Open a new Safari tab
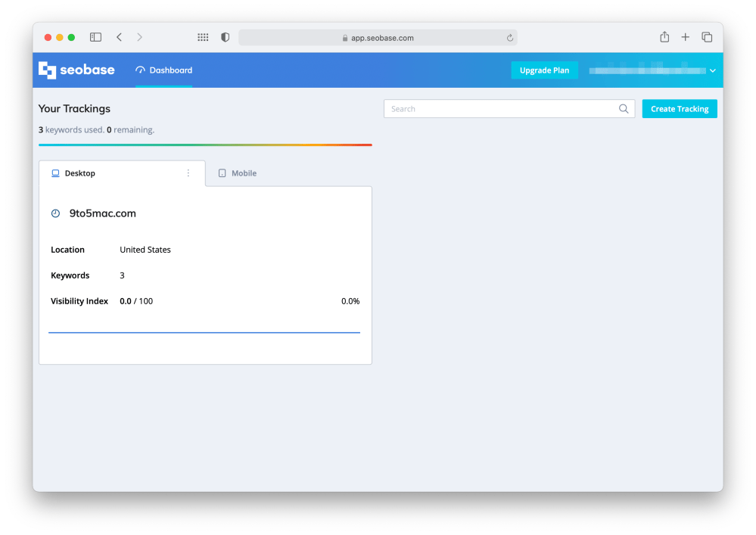The image size is (756, 535). pyautogui.click(x=685, y=37)
